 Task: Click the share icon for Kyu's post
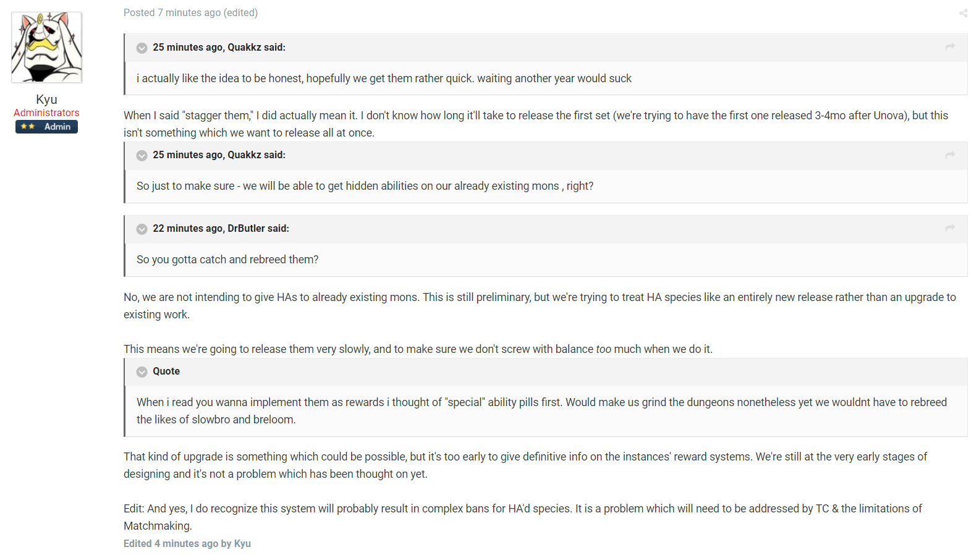point(963,13)
